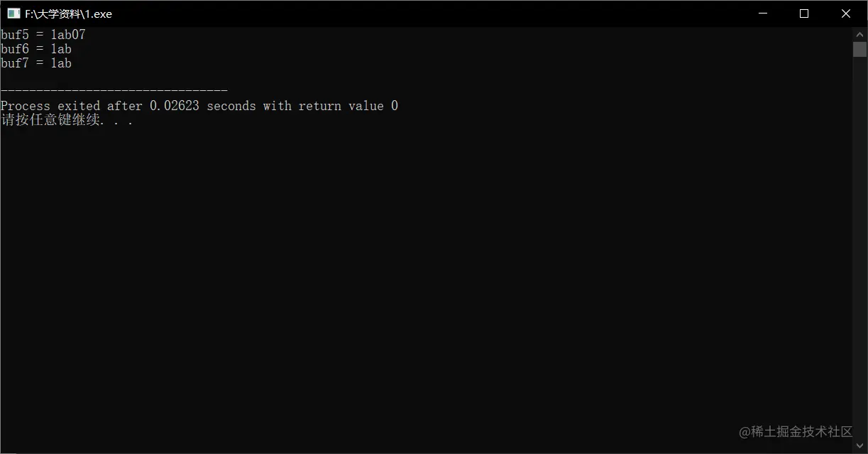Click the output line buf6 = lab
Screen dimensions: 868x454
[x=36, y=49]
